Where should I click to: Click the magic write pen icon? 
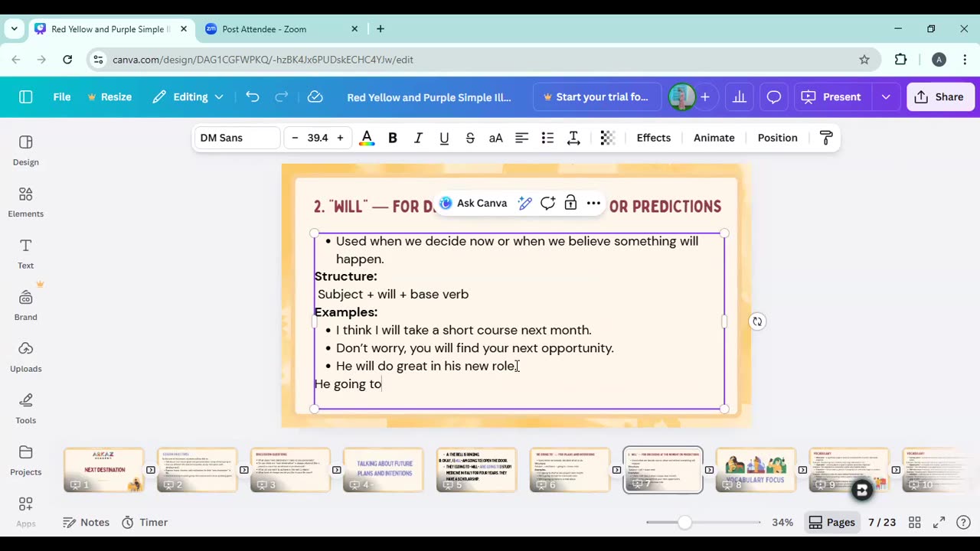click(x=525, y=203)
